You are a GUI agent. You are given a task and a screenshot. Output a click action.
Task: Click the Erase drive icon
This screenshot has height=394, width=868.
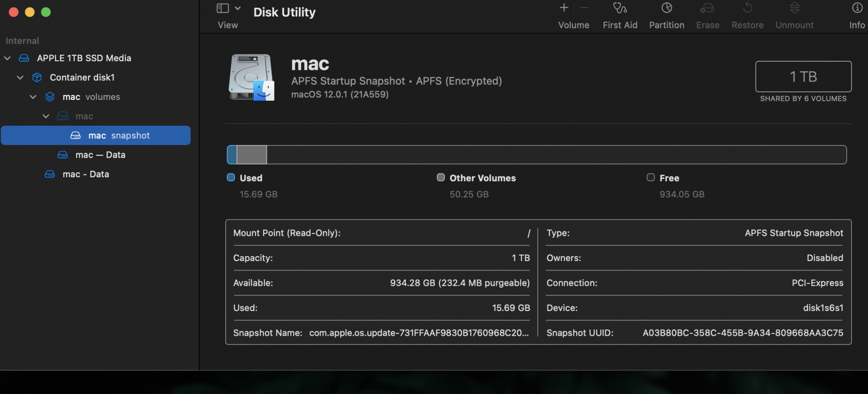[707, 8]
